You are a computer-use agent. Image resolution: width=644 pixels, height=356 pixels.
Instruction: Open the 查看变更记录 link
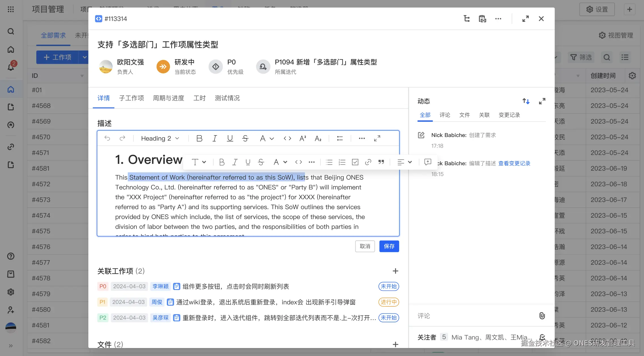point(514,163)
